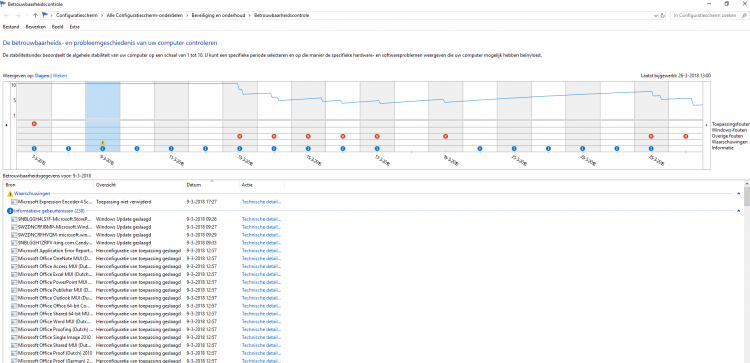
Task: Collapse the Waarschuwingen group
Action: pyautogui.click(x=739, y=194)
